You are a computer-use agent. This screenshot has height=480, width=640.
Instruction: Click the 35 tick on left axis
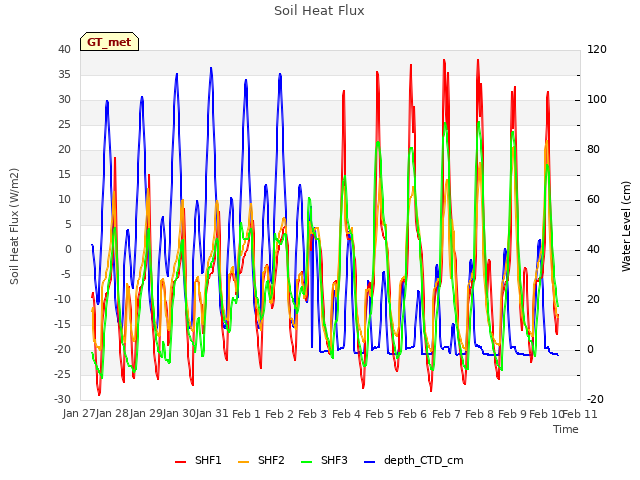[64, 75]
